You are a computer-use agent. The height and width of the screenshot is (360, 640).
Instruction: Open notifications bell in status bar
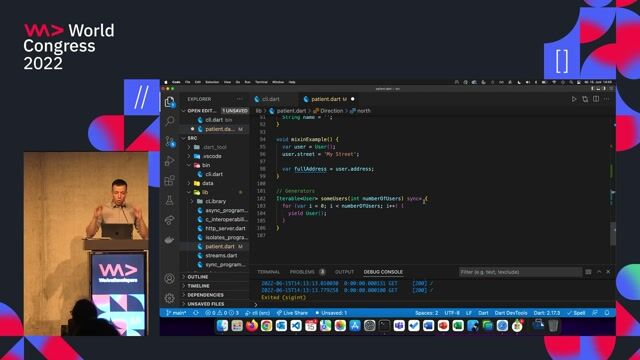607,313
